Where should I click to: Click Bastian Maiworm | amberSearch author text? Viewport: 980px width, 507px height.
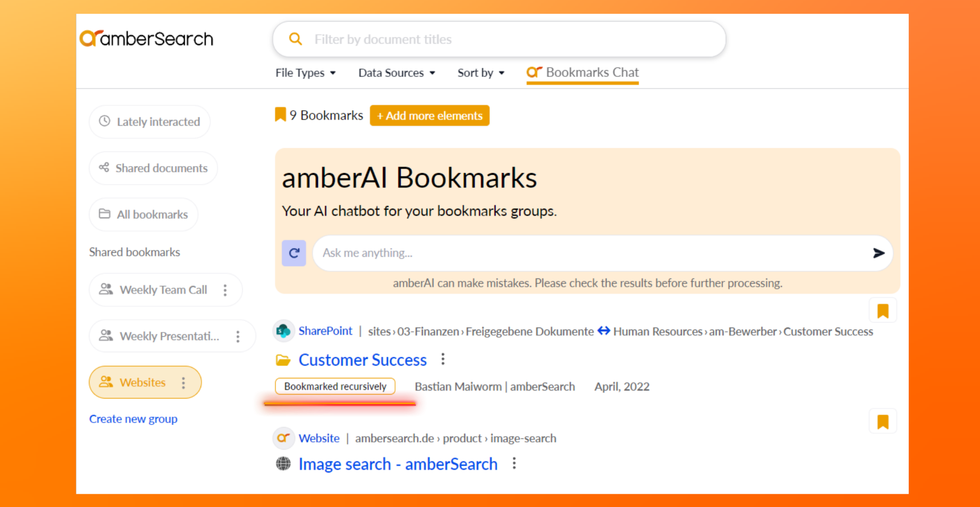[x=495, y=387]
